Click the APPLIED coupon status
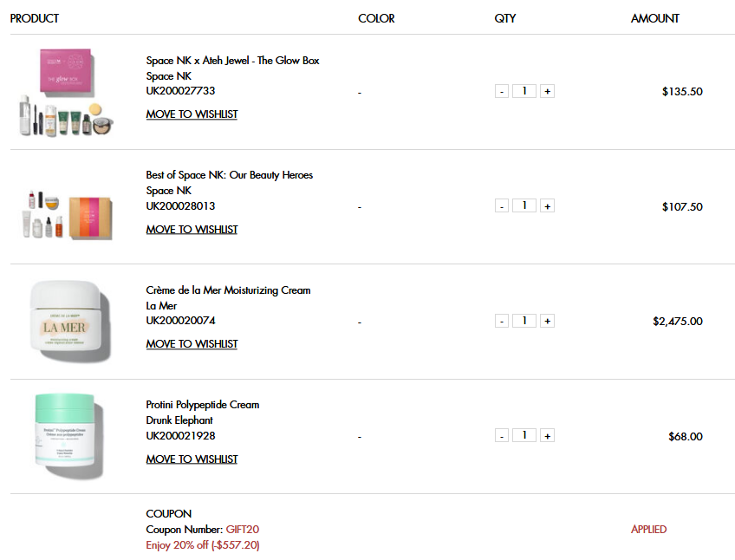 coord(648,529)
